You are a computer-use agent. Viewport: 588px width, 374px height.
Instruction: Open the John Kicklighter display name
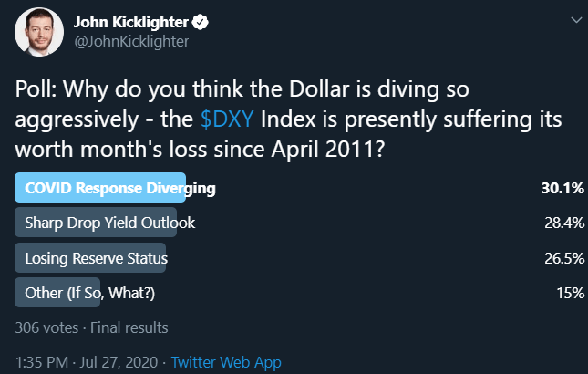[x=131, y=22]
